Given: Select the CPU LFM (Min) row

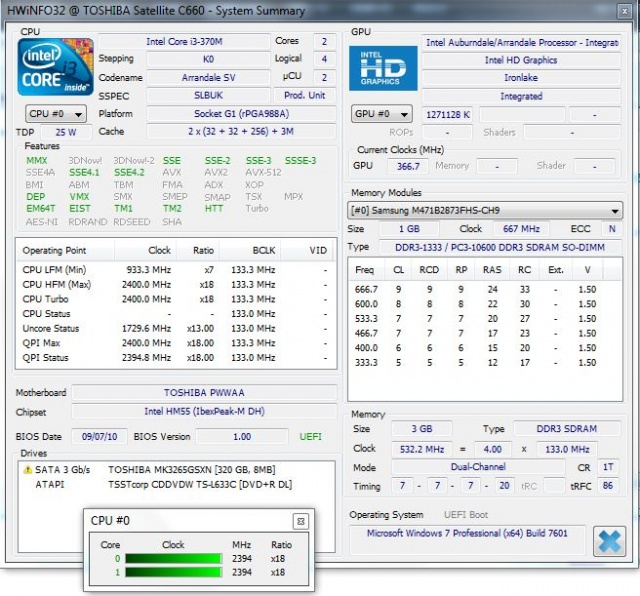Looking at the screenshot, I should [176, 270].
